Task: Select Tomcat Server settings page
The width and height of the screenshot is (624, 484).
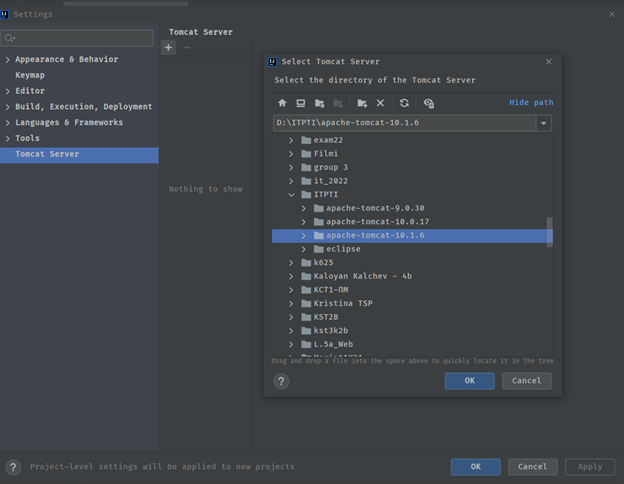Action: pos(79,154)
